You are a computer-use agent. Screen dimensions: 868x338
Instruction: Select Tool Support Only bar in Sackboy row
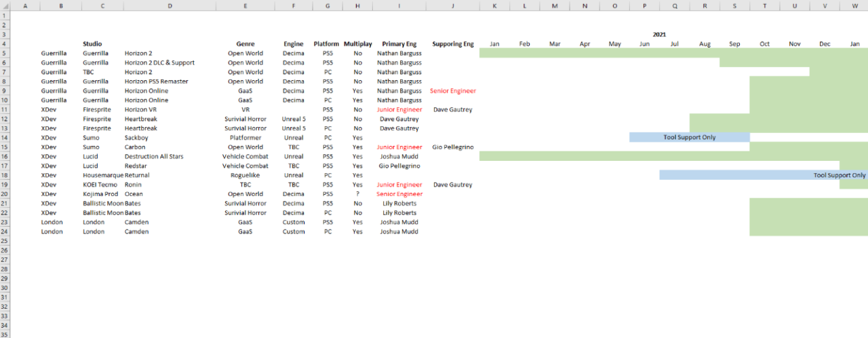point(689,138)
